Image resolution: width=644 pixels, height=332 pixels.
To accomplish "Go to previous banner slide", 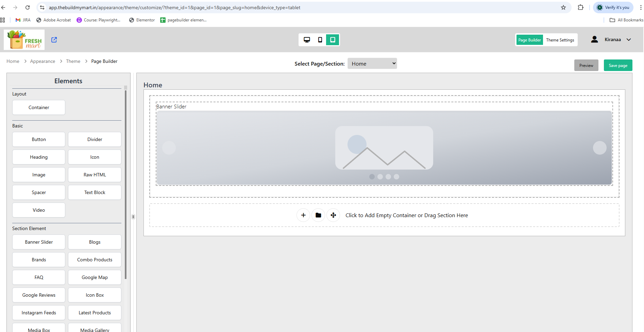I will point(169,148).
